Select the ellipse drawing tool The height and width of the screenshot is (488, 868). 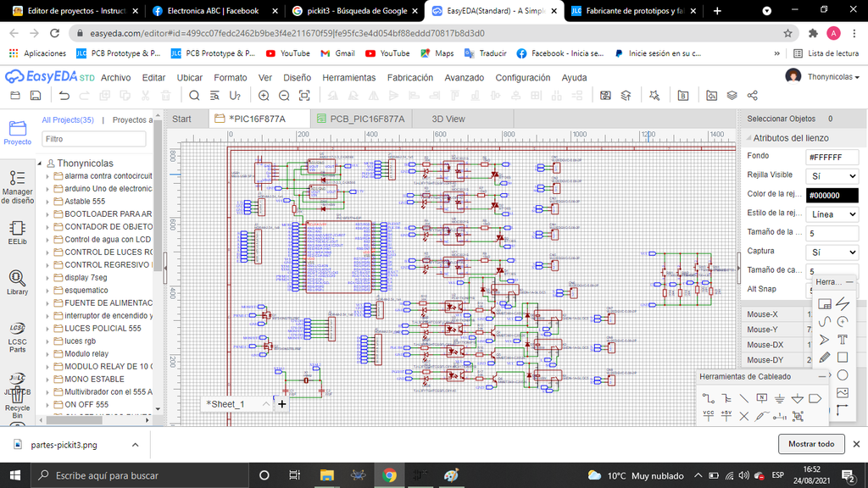[x=843, y=374]
